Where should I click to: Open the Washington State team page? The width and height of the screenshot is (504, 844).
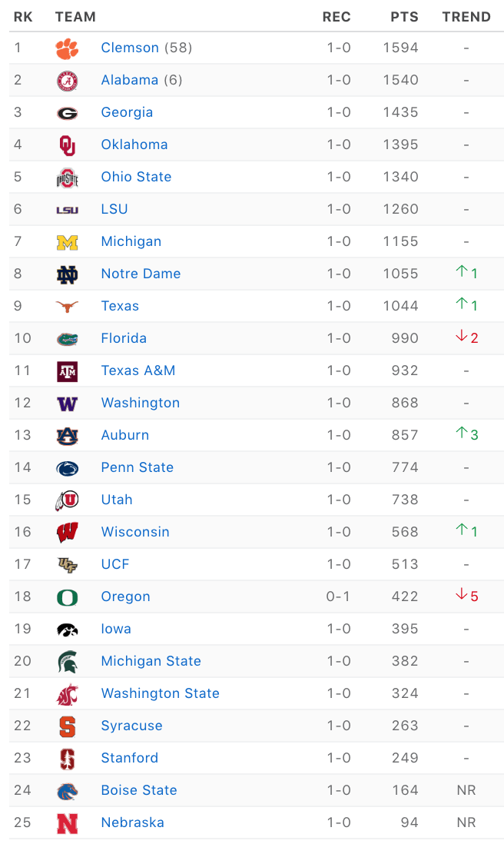click(x=161, y=693)
